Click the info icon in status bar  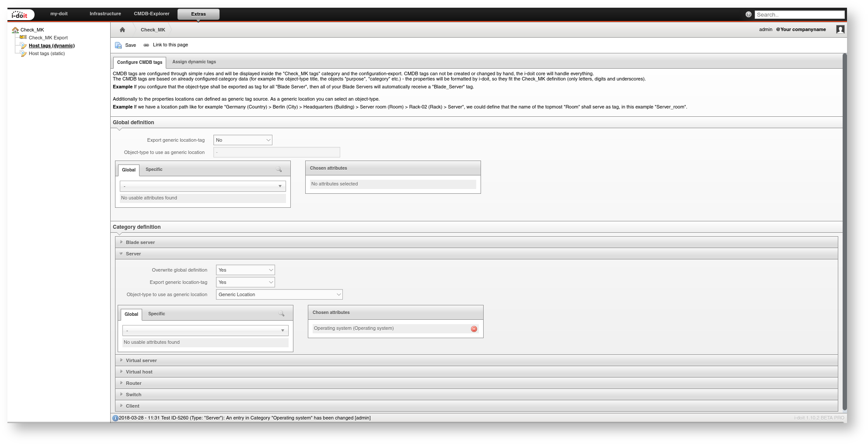(x=115, y=418)
